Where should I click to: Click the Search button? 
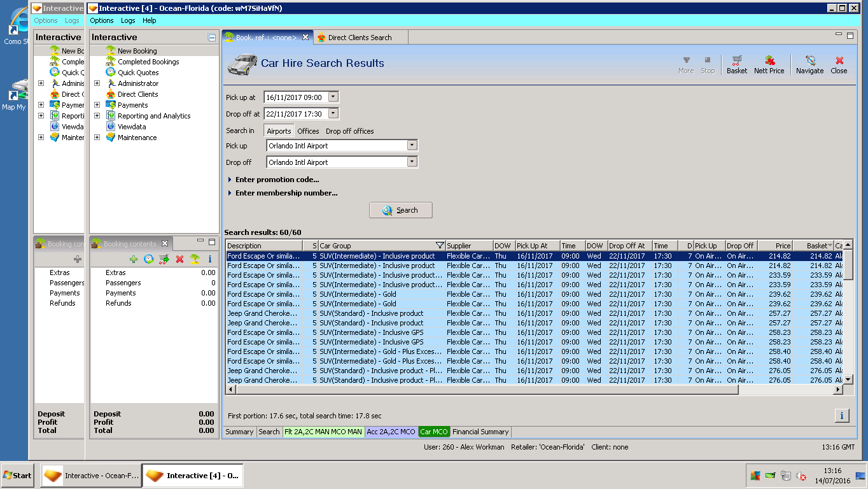[400, 210]
